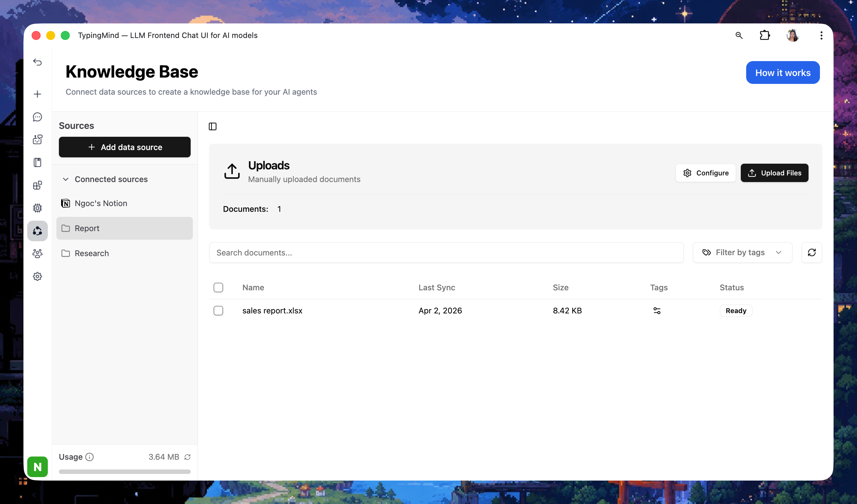
Task: Click the Configure button
Action: tap(706, 173)
